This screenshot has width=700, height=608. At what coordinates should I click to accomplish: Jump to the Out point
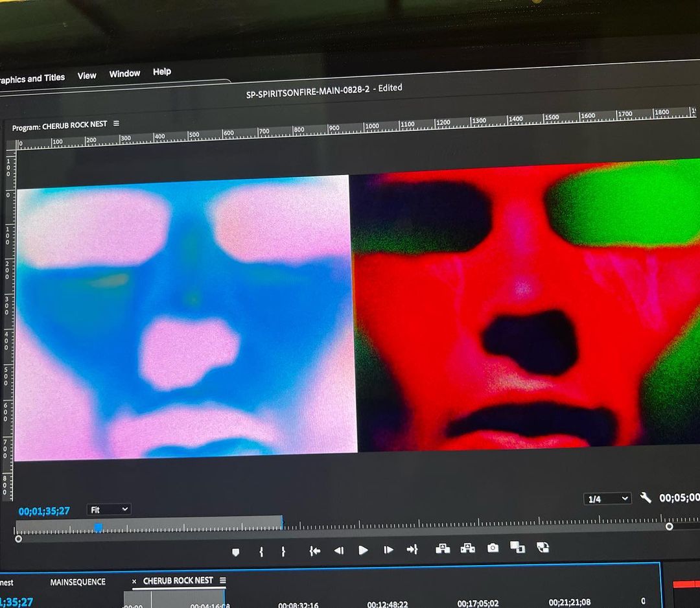point(412,550)
